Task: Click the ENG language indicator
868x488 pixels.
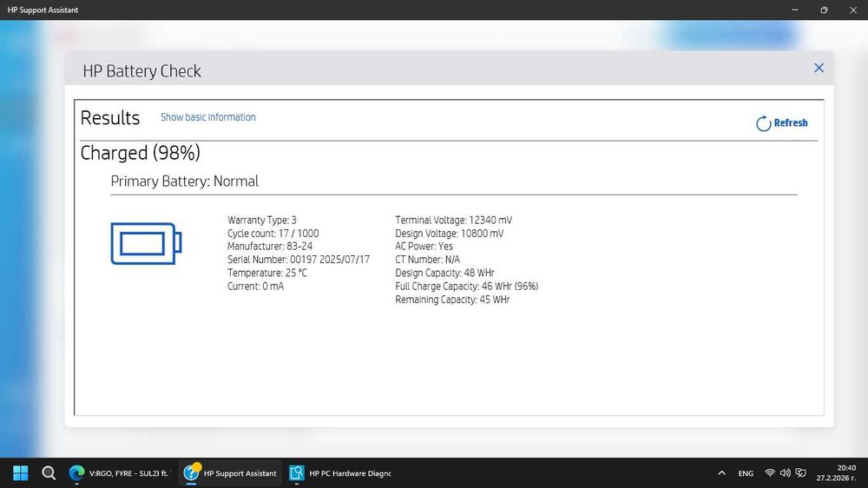Action: tap(746, 473)
